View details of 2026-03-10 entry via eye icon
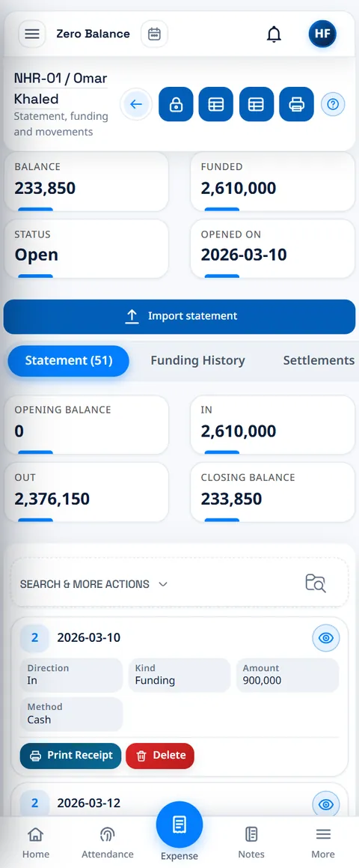This screenshot has height=868, width=359. (326, 638)
